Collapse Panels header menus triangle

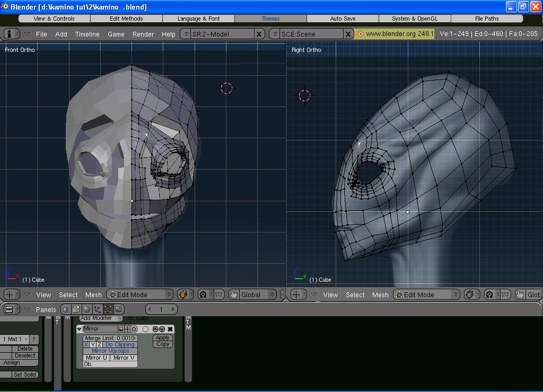(27, 309)
